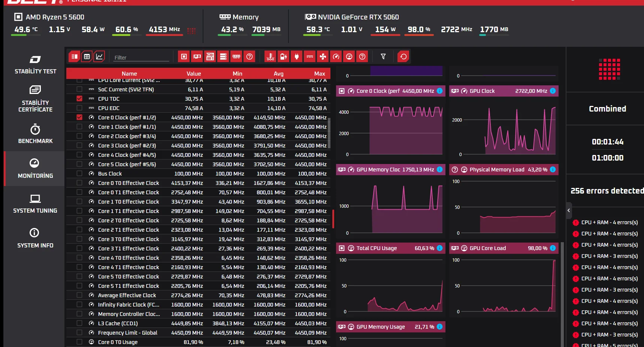Sort table by the Max column header
Screen dimensions: 644x347
(x=320, y=74)
